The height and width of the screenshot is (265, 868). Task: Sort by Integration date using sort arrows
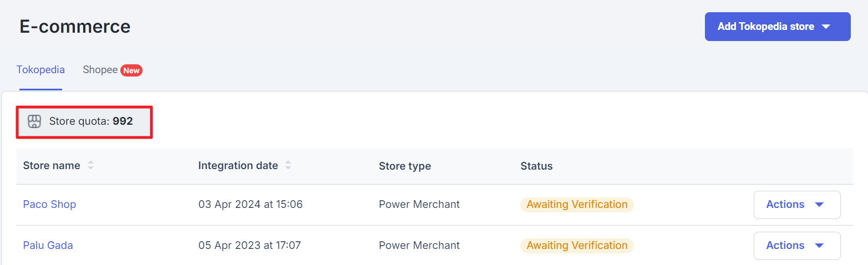click(x=288, y=166)
